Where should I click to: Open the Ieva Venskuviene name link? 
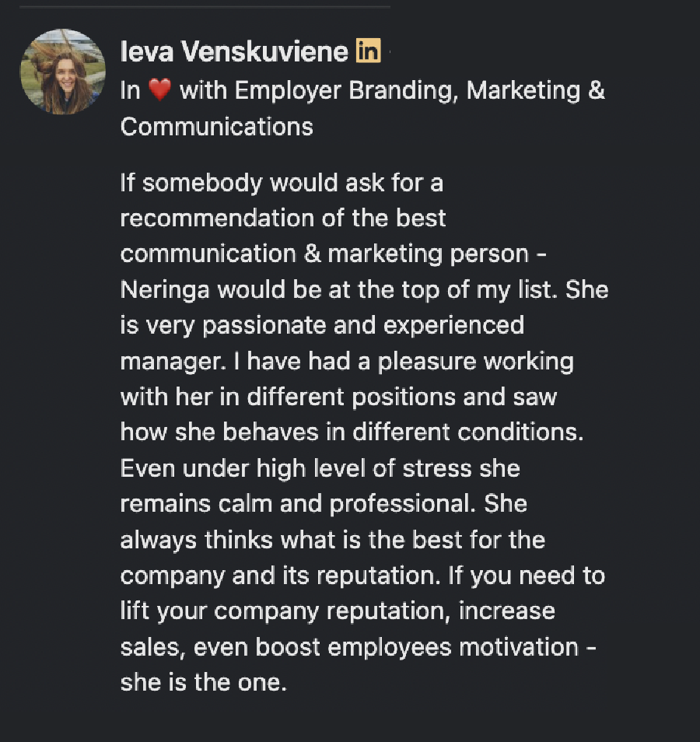click(x=234, y=52)
